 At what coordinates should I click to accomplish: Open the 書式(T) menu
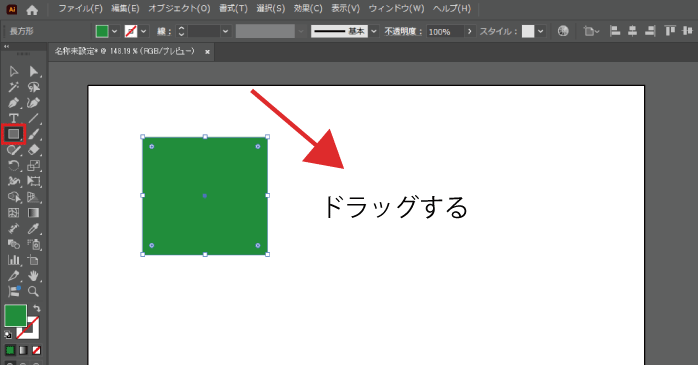233,8
